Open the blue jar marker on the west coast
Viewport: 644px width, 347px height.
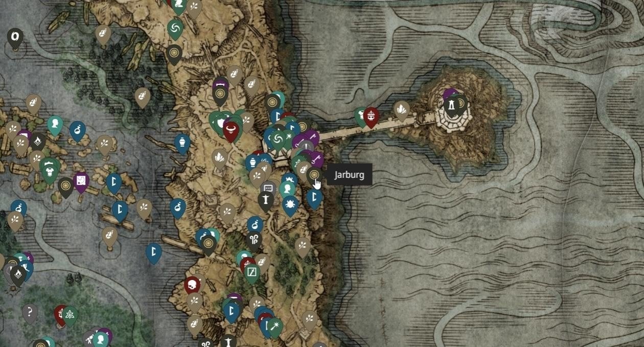point(182,143)
